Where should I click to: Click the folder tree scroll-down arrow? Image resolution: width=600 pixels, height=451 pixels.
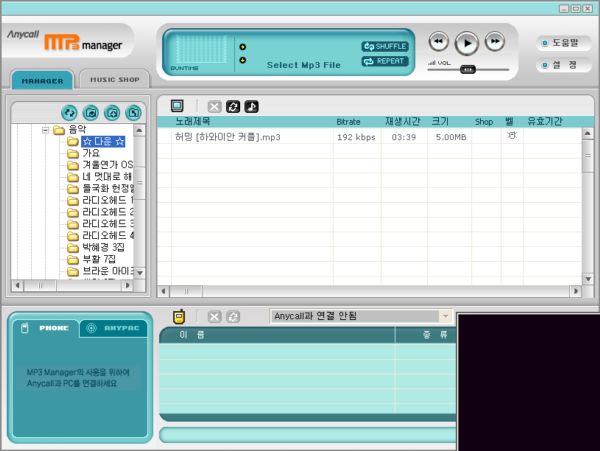coord(140,273)
